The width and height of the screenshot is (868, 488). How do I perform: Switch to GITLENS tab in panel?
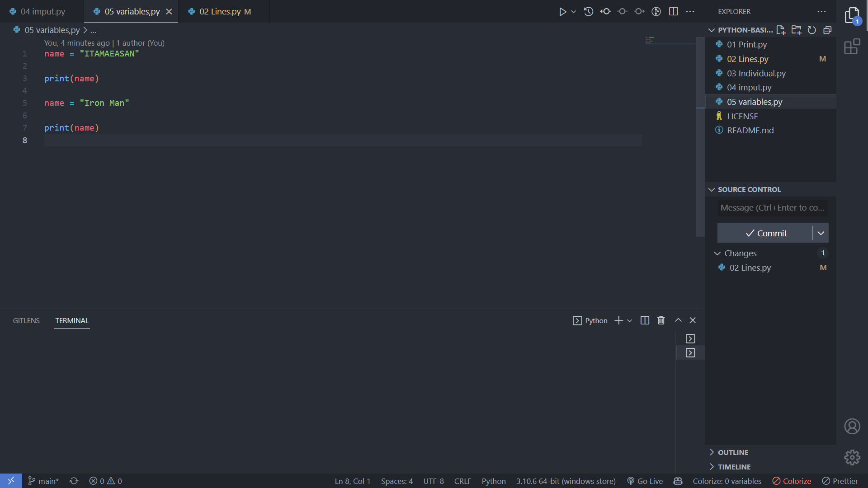pyautogui.click(x=26, y=320)
